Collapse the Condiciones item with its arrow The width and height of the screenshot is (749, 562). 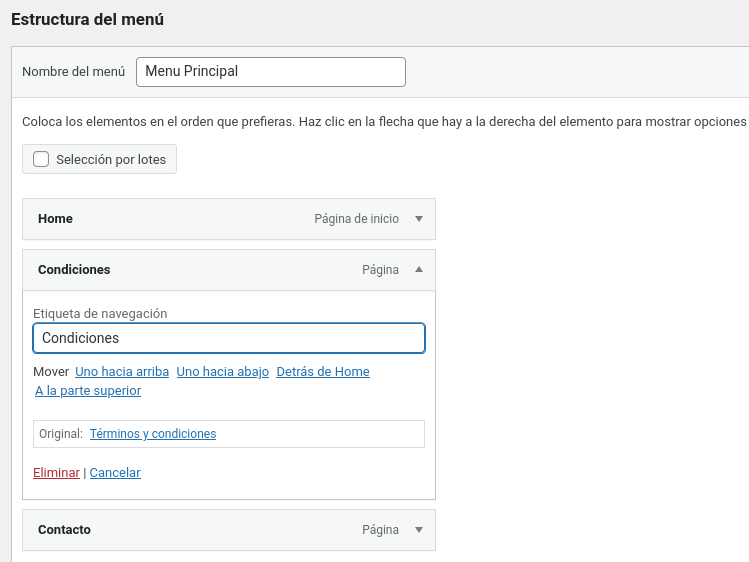419,269
